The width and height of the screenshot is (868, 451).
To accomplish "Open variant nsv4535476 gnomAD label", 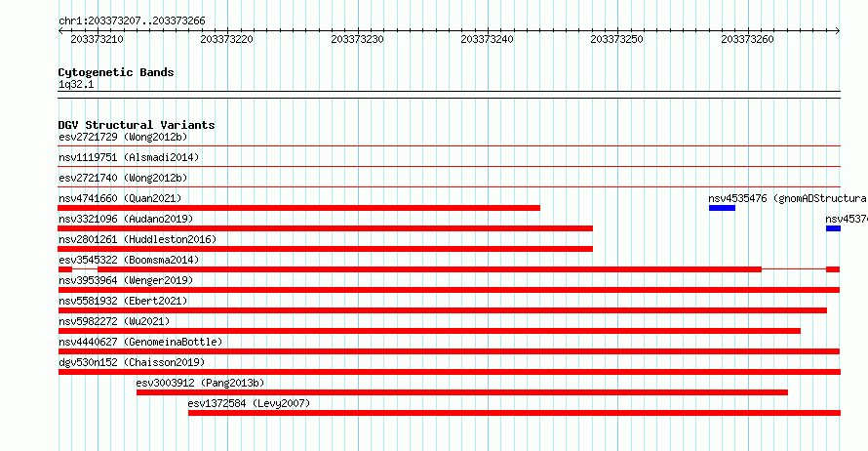I will [x=788, y=198].
